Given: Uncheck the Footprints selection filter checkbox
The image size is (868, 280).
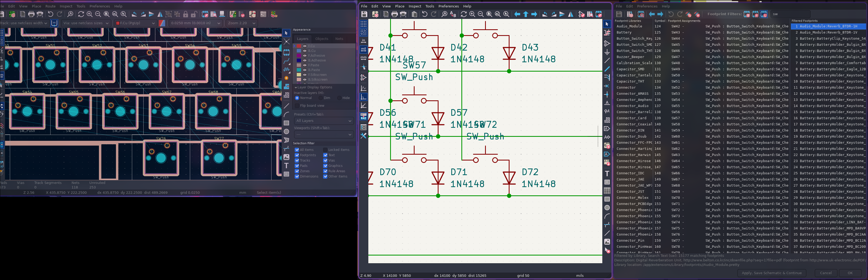Looking at the screenshot, I should (x=297, y=155).
